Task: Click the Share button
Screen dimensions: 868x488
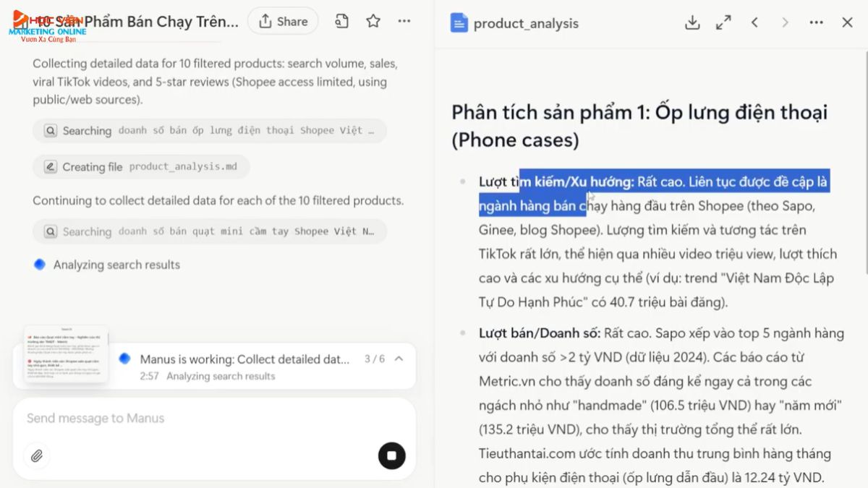Action: point(283,22)
